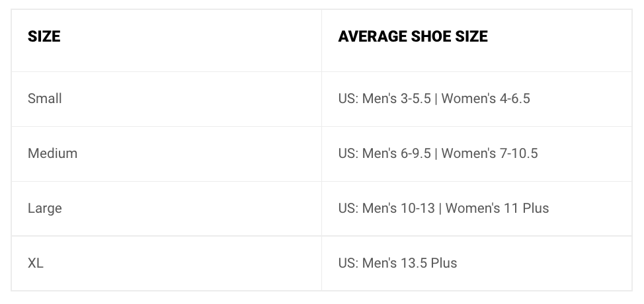Click the 'US:' prefix in Small row
This screenshot has height=304, width=644.
click(x=348, y=98)
